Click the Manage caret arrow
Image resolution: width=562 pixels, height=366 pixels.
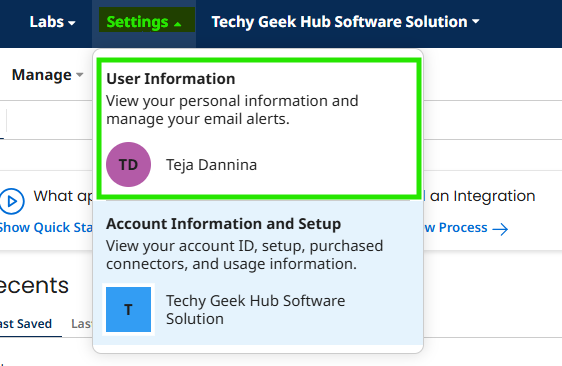click(80, 75)
